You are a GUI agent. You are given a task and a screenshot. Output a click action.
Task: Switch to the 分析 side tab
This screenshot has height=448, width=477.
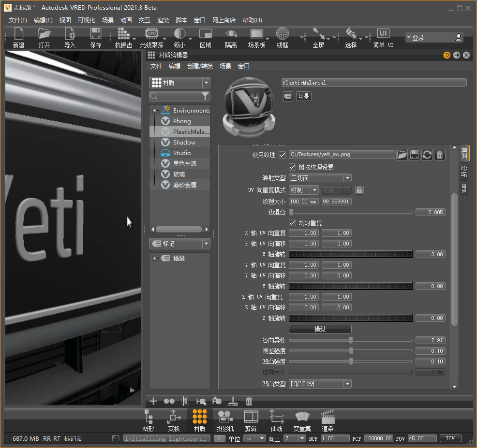(x=463, y=171)
